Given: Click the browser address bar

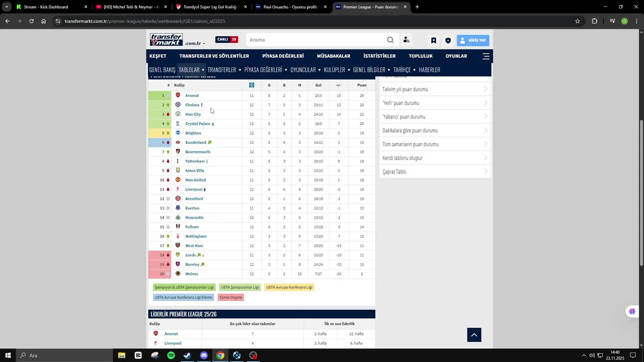Looking at the screenshot, I should point(317,21).
